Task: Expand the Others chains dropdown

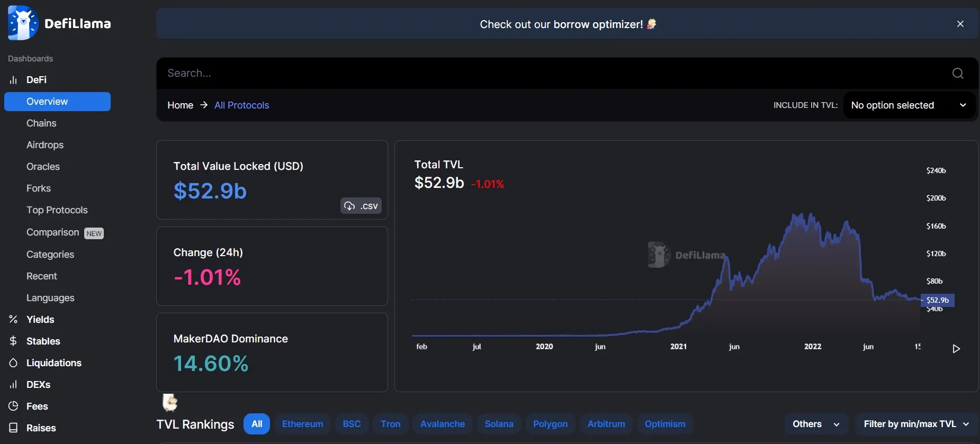Action: [816, 424]
